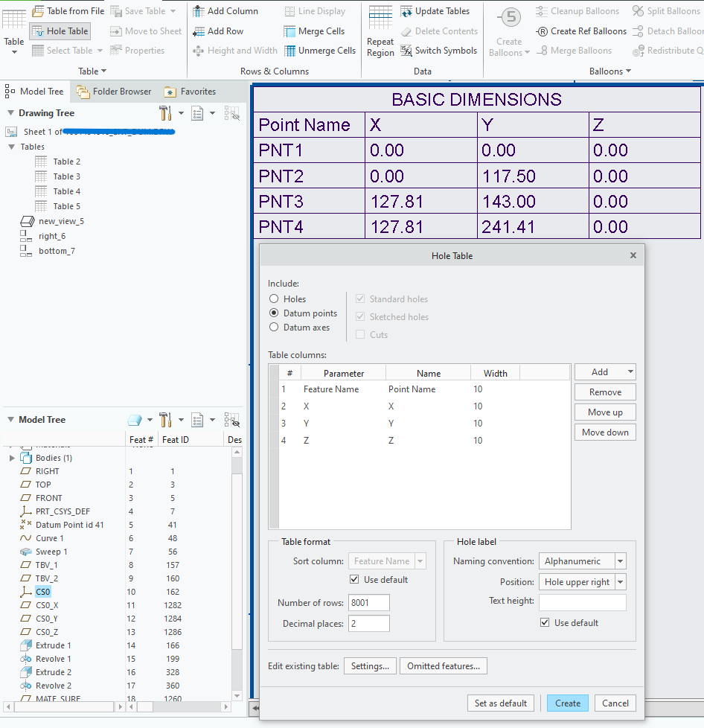Click the Switch Symbols icon
704x728 pixels.
pos(406,51)
